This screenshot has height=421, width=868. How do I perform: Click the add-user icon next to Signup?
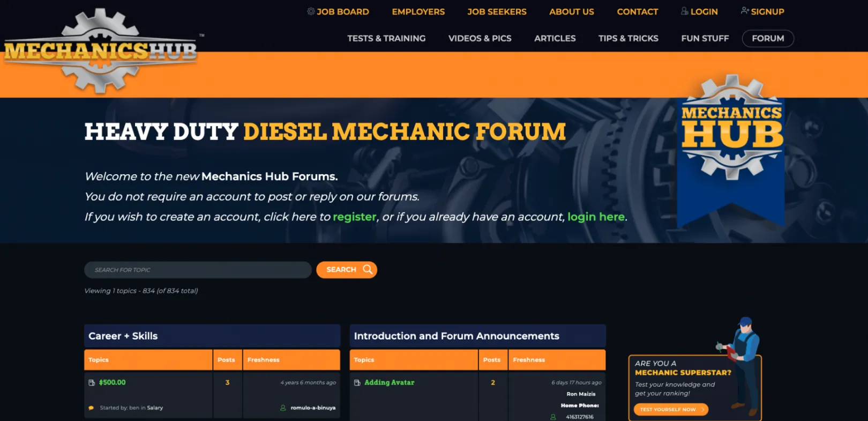745,11
